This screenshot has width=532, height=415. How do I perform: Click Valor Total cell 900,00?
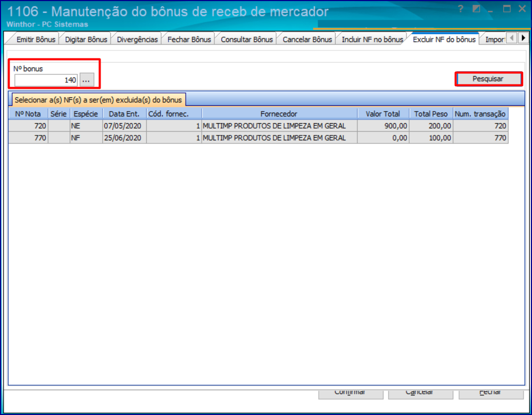[x=383, y=126]
